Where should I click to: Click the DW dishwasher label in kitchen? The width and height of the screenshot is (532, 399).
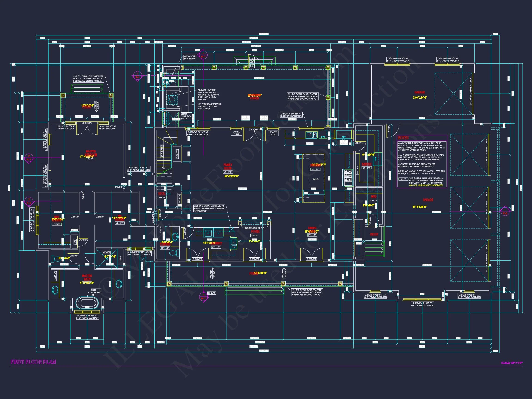click(323, 137)
